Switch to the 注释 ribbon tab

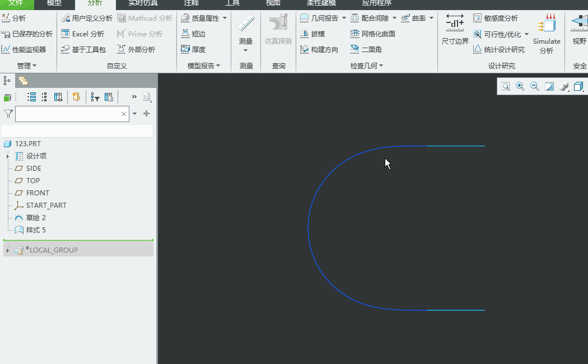(192, 3)
